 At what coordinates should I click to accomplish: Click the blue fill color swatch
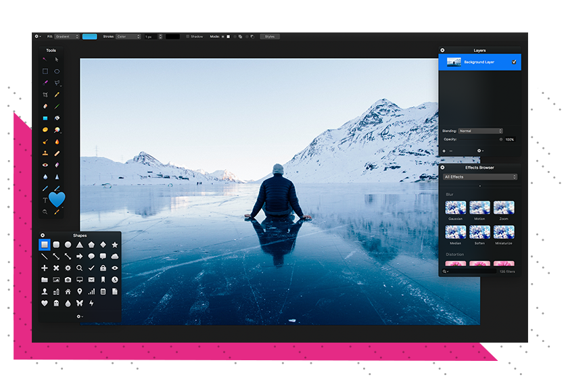click(x=89, y=36)
